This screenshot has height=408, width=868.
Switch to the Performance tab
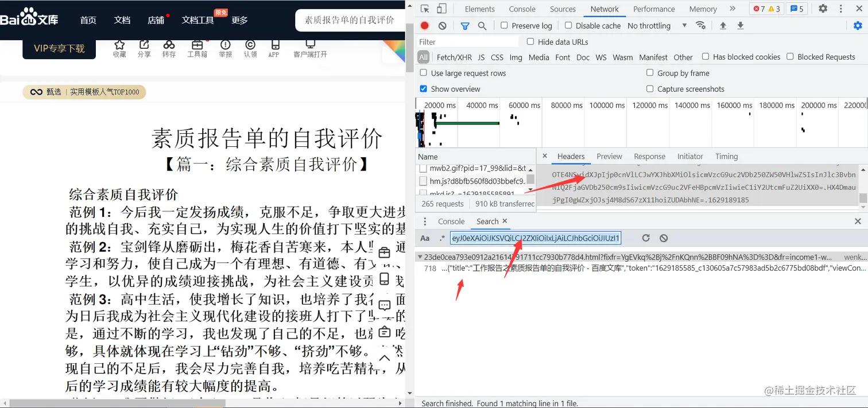pos(654,9)
